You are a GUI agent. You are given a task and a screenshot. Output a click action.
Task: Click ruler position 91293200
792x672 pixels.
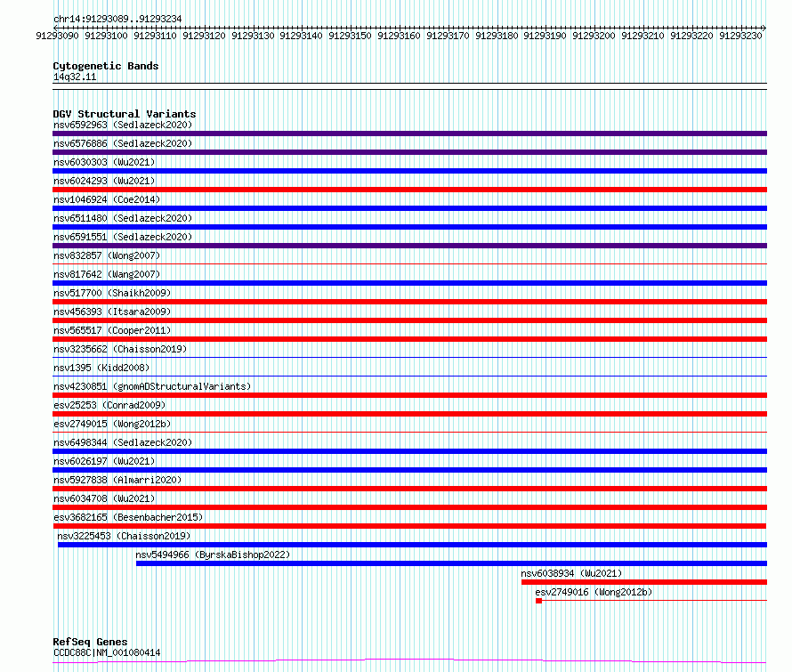point(594,36)
